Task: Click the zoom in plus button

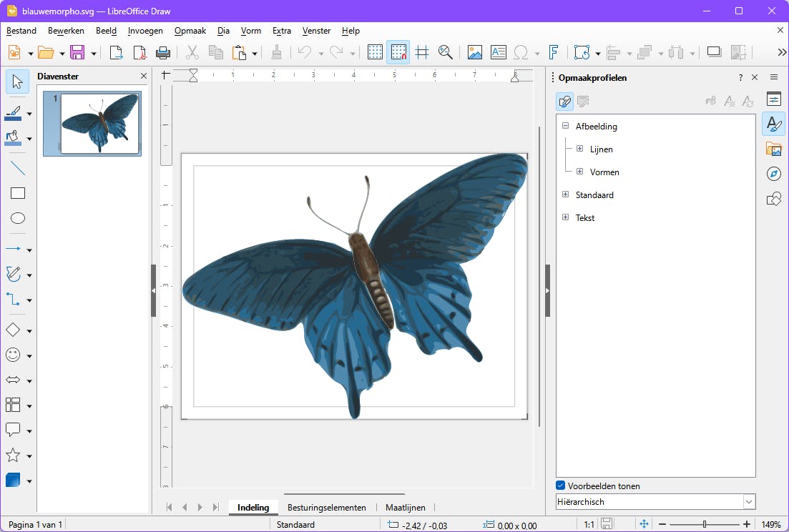Action: pos(746,524)
